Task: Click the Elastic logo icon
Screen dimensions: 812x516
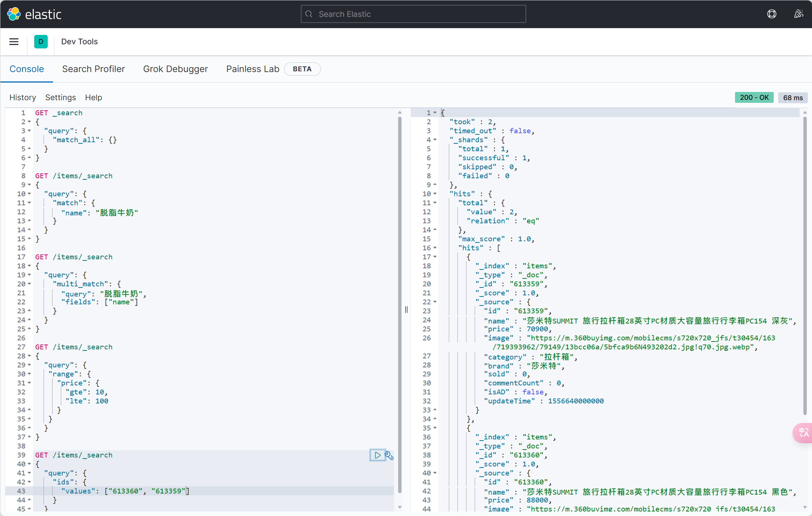Action: [x=14, y=14]
